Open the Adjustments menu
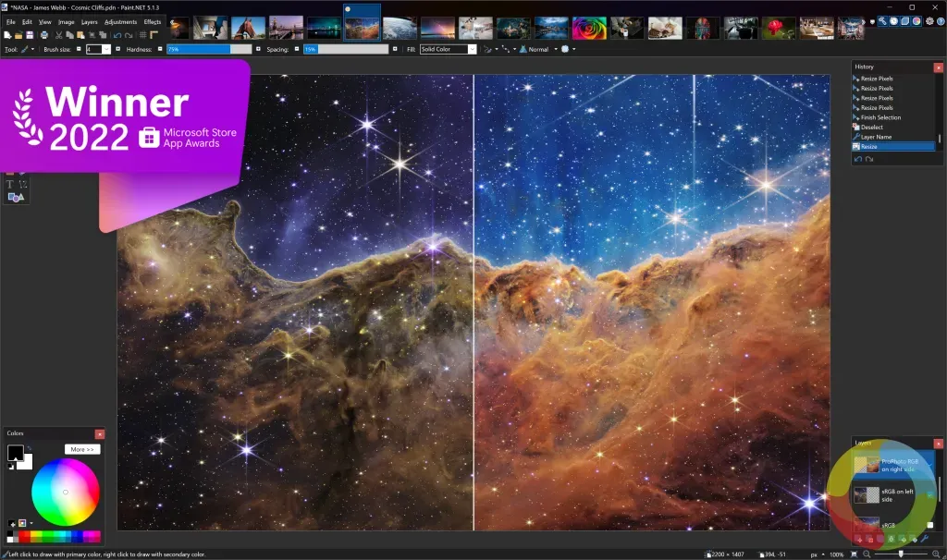 (121, 22)
